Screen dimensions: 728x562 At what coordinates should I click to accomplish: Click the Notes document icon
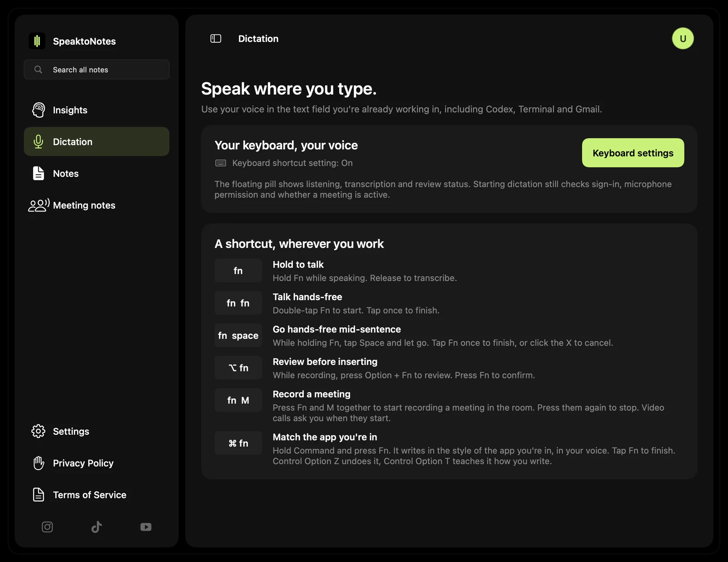click(39, 173)
